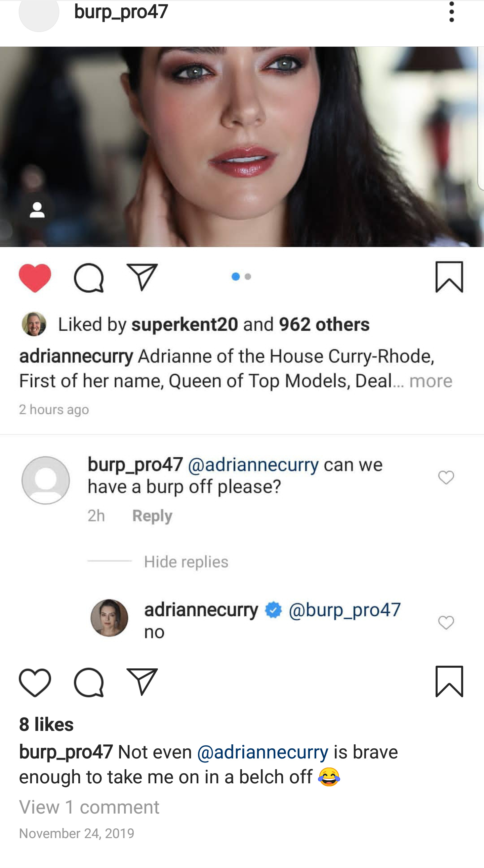Open the three-dot options menu
Image resolution: width=484 pixels, height=868 pixels.
pos(451,12)
